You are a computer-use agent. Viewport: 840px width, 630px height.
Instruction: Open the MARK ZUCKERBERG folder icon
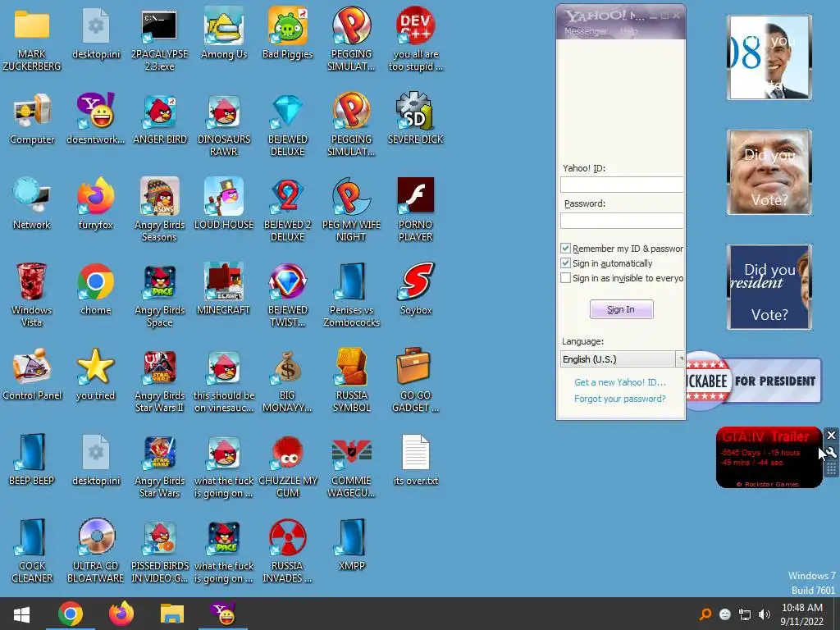pyautogui.click(x=32, y=39)
